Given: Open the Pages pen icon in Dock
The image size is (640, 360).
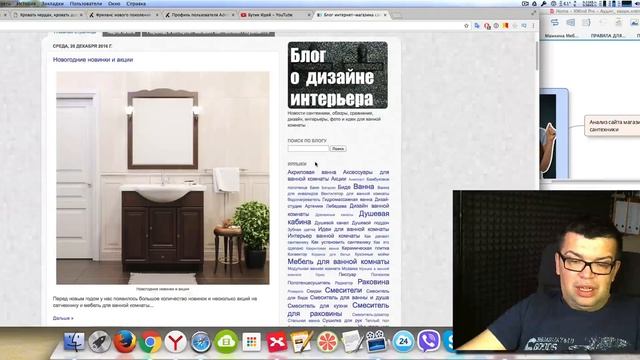Looking at the screenshot, I should (302, 342).
